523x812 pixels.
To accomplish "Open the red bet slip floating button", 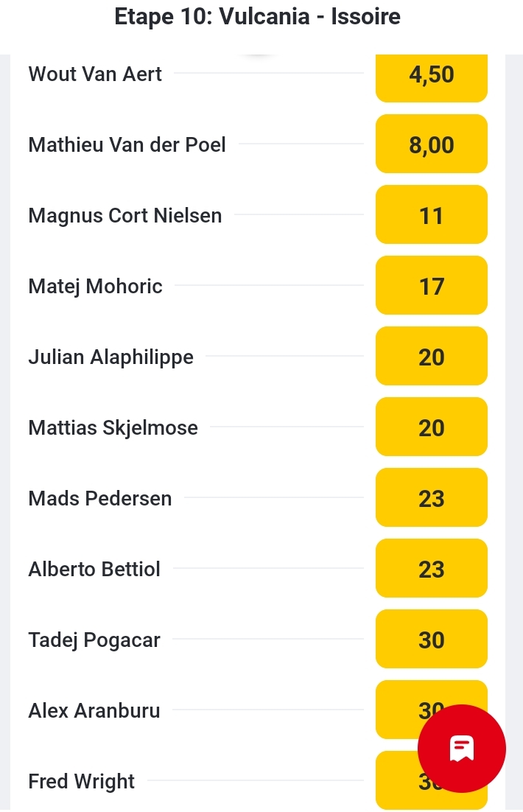I will [461, 748].
